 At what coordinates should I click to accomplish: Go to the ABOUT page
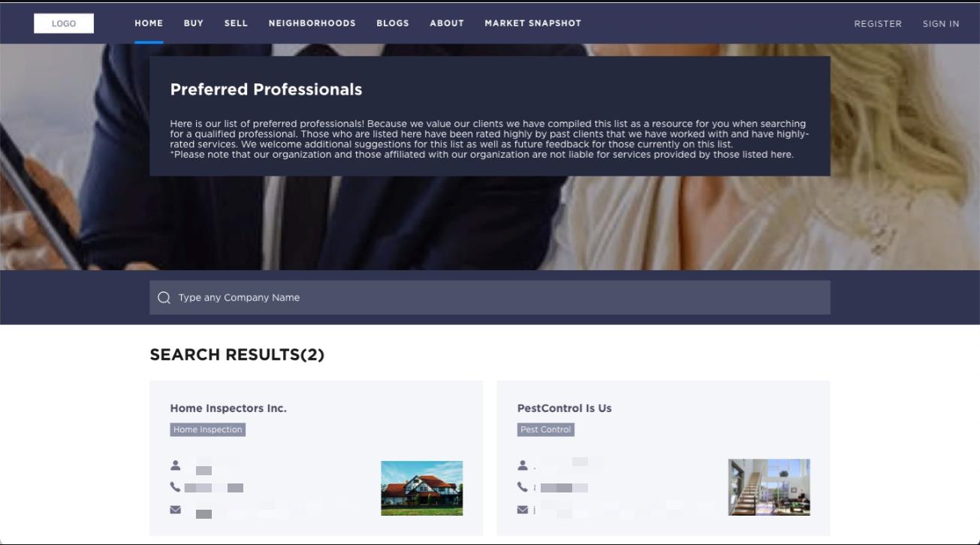445,23
